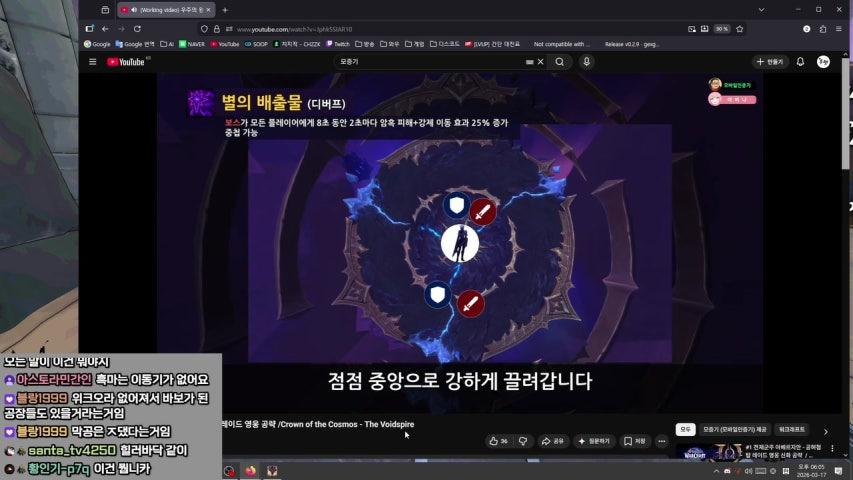This screenshot has width=853, height=480.
Task: Open the Twitch bookmark
Action: pos(338,44)
